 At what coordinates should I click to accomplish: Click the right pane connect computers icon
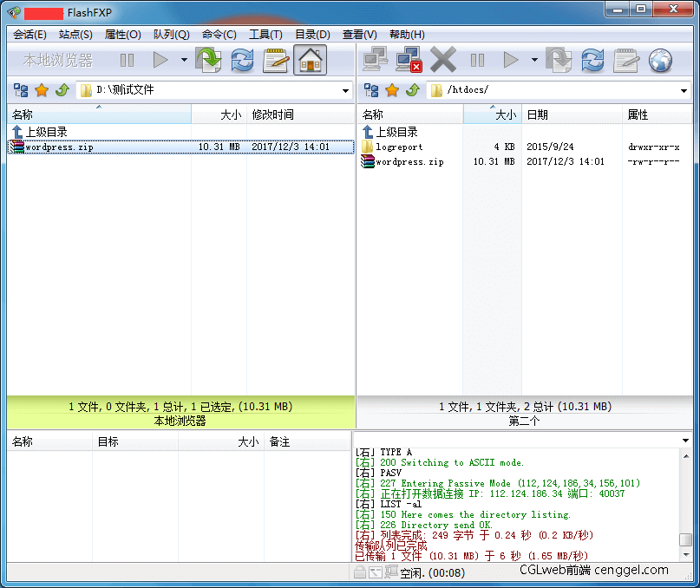click(x=375, y=60)
